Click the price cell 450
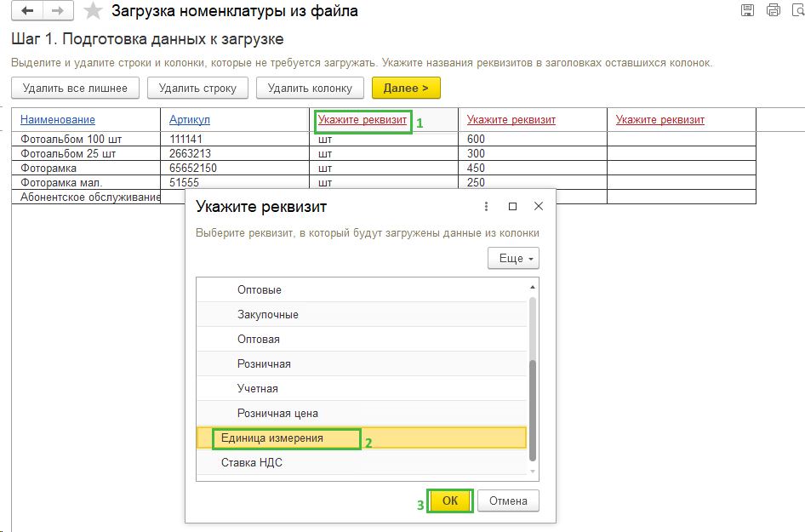 click(533, 168)
